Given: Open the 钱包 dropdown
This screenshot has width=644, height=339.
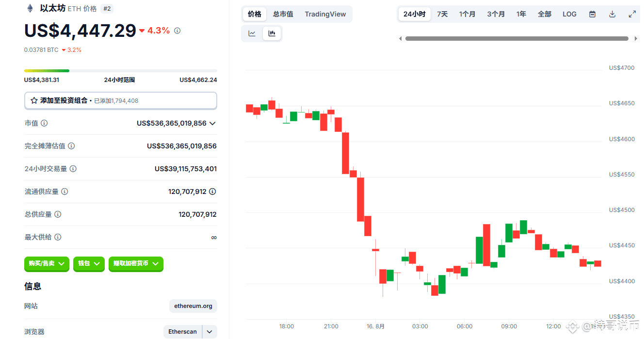Looking at the screenshot, I should point(89,263).
